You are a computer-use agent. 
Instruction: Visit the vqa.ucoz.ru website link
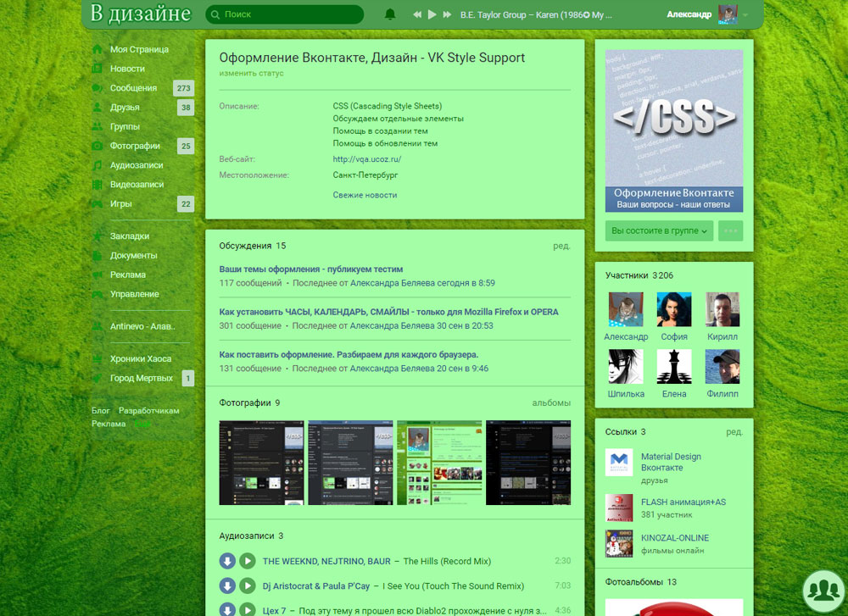point(368,158)
